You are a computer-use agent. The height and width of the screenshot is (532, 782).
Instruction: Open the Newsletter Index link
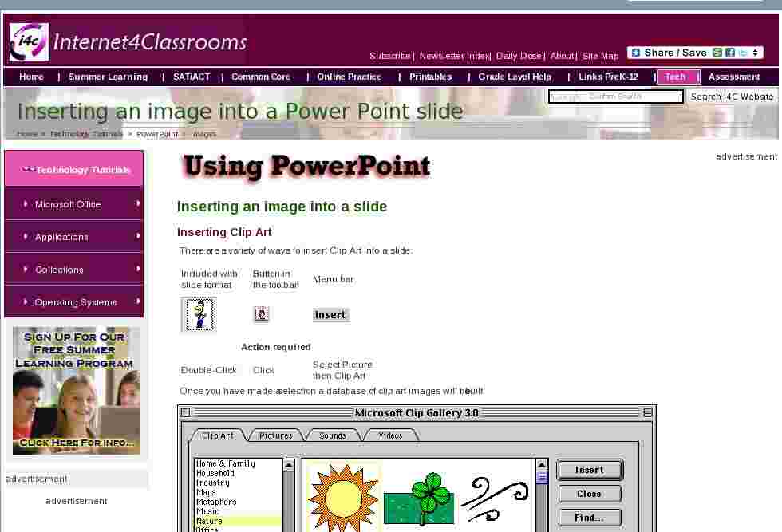454,56
